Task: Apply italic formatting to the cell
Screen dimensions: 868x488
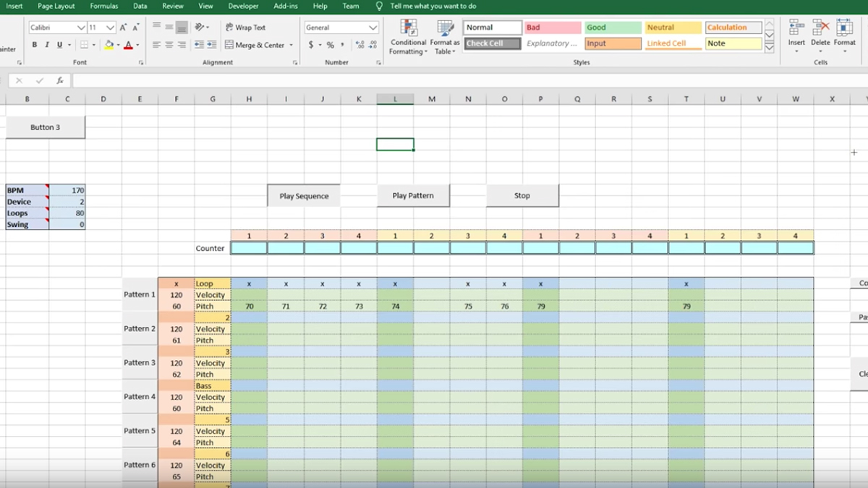Action: tap(47, 45)
